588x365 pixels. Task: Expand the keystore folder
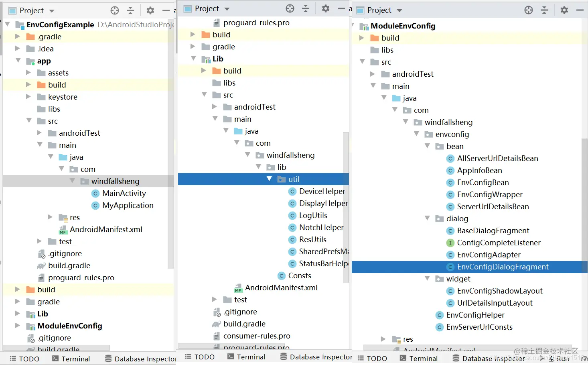click(x=28, y=96)
